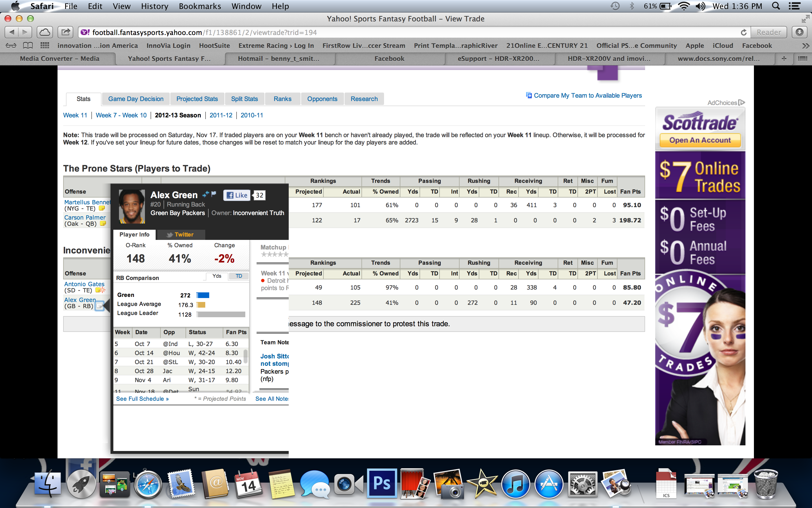Open the Research tab
This screenshot has width=812, height=508.
[364, 99]
